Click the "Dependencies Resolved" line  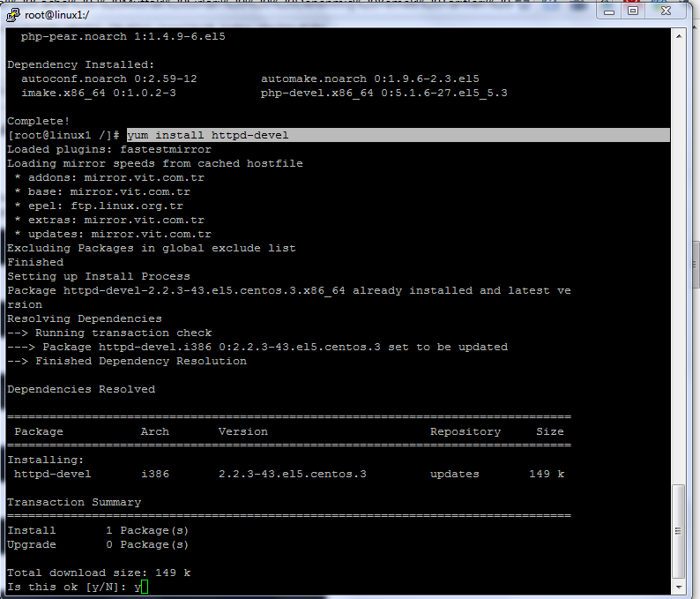81,389
